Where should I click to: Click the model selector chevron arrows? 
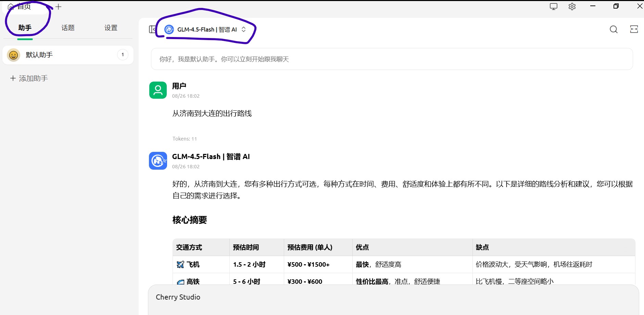(243, 29)
